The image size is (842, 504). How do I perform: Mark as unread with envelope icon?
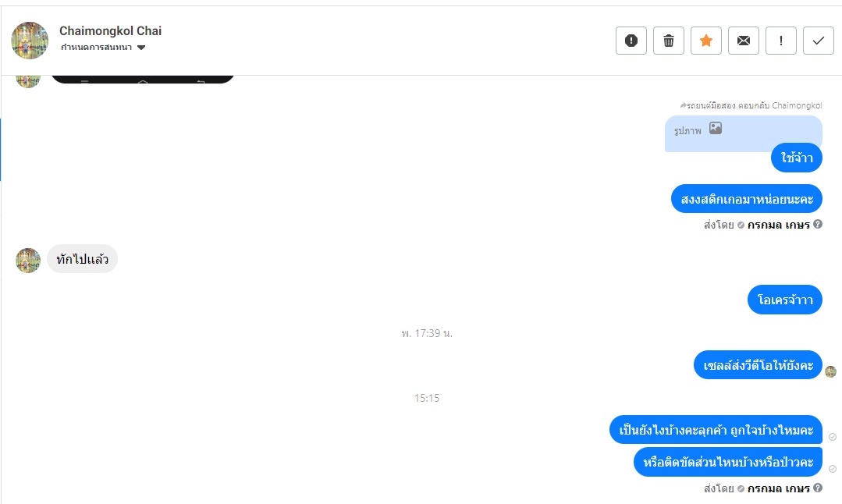tap(744, 41)
